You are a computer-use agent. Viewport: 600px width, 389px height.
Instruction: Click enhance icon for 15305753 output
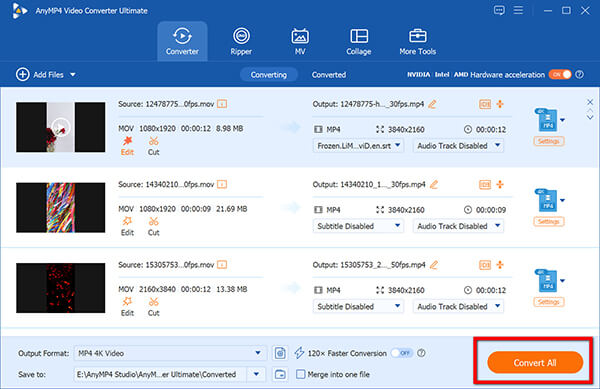point(500,265)
